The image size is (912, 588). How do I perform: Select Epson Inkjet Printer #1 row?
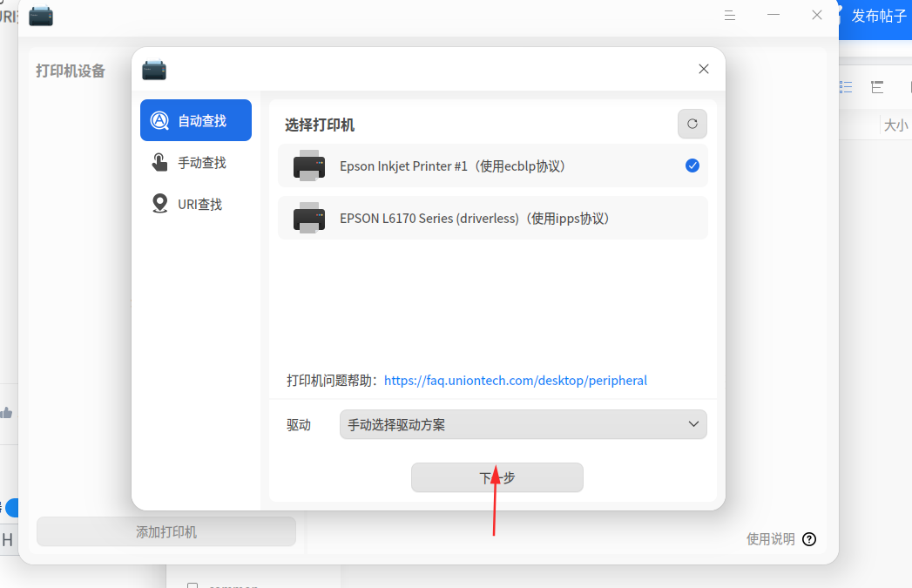tap(493, 166)
